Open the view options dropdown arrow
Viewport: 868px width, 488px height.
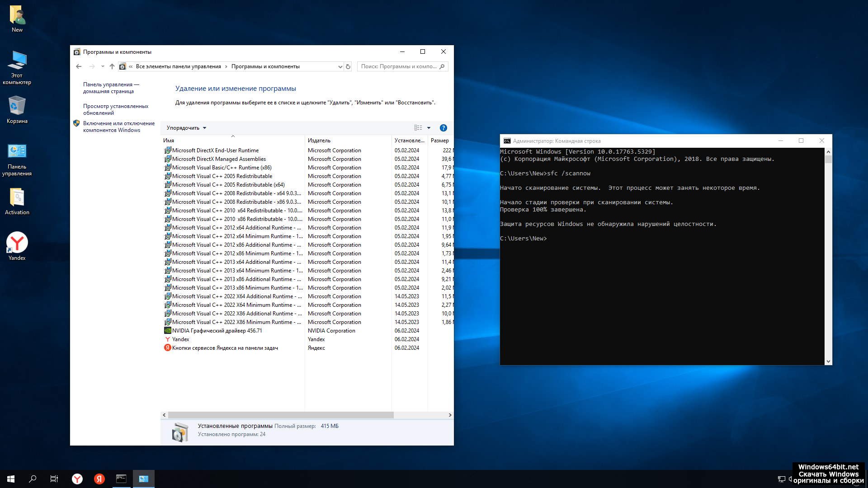point(429,128)
